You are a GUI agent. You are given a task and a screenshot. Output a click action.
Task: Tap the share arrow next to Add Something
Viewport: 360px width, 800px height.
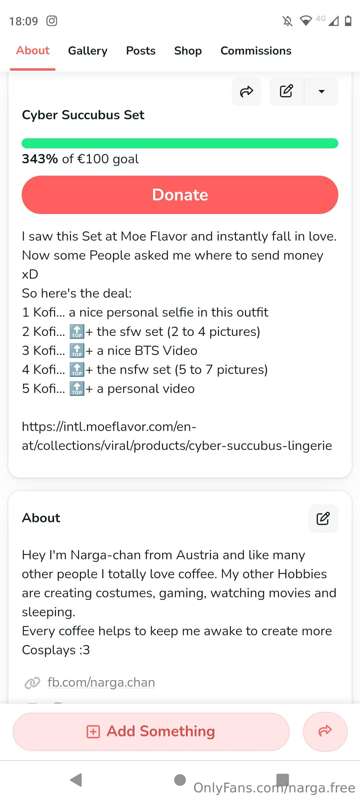[325, 731]
